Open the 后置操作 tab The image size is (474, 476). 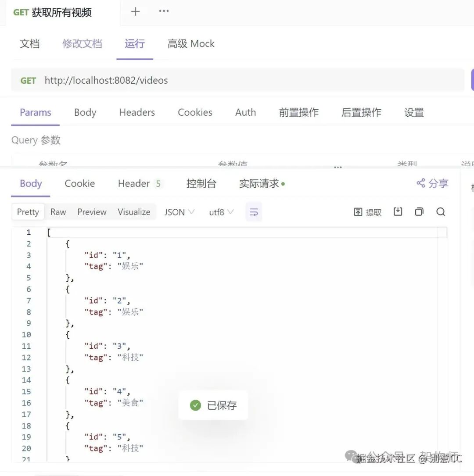tap(361, 112)
